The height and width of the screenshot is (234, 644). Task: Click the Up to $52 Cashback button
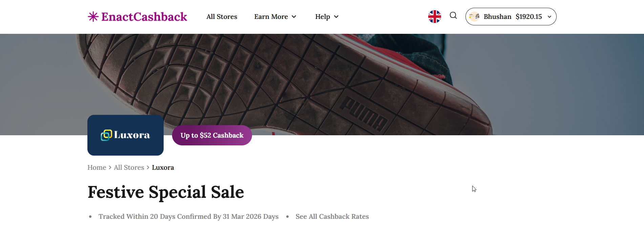point(212,135)
